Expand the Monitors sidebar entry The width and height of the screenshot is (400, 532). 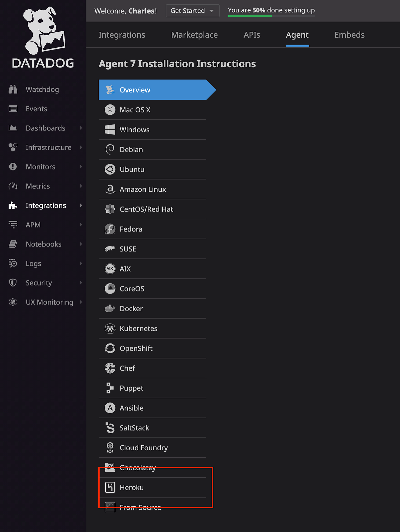(81, 167)
